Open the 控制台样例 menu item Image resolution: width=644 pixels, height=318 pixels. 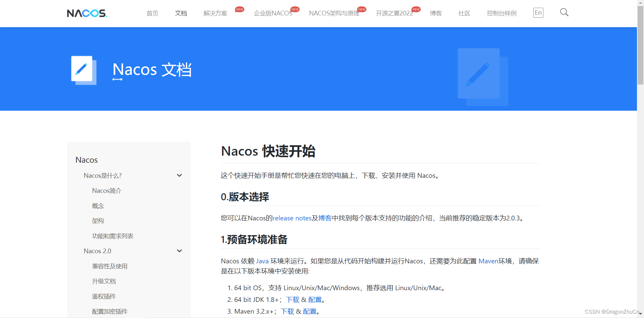click(x=501, y=13)
